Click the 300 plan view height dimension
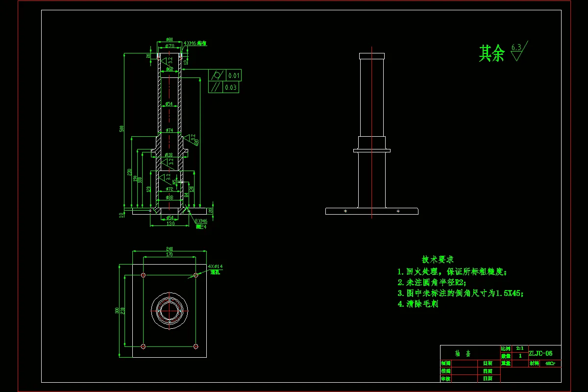This screenshot has width=588, height=392. [117, 311]
